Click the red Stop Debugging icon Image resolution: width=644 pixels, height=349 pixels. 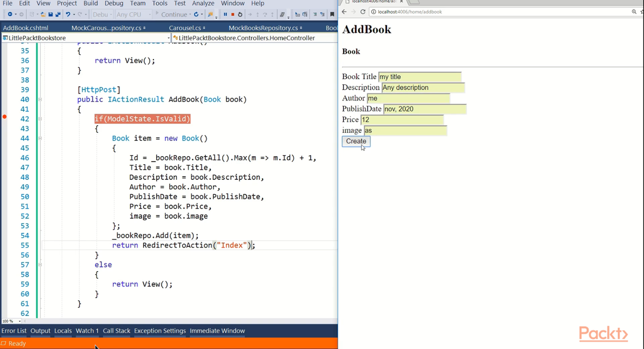click(232, 14)
